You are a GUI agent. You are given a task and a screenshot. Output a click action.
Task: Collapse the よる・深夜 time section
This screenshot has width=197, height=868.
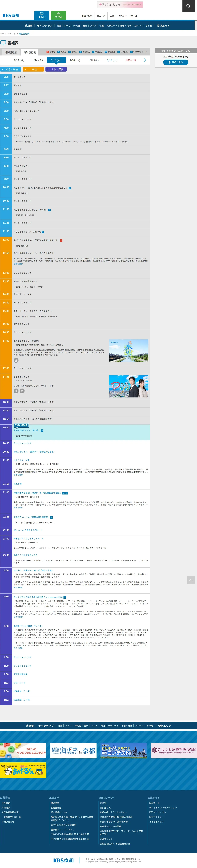[56, 69]
